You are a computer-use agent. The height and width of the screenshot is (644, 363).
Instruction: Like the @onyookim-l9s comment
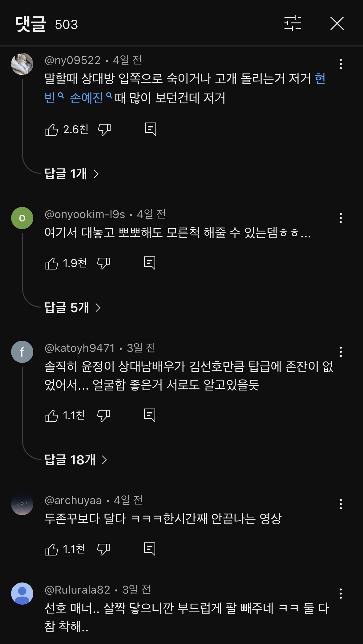coord(52,263)
